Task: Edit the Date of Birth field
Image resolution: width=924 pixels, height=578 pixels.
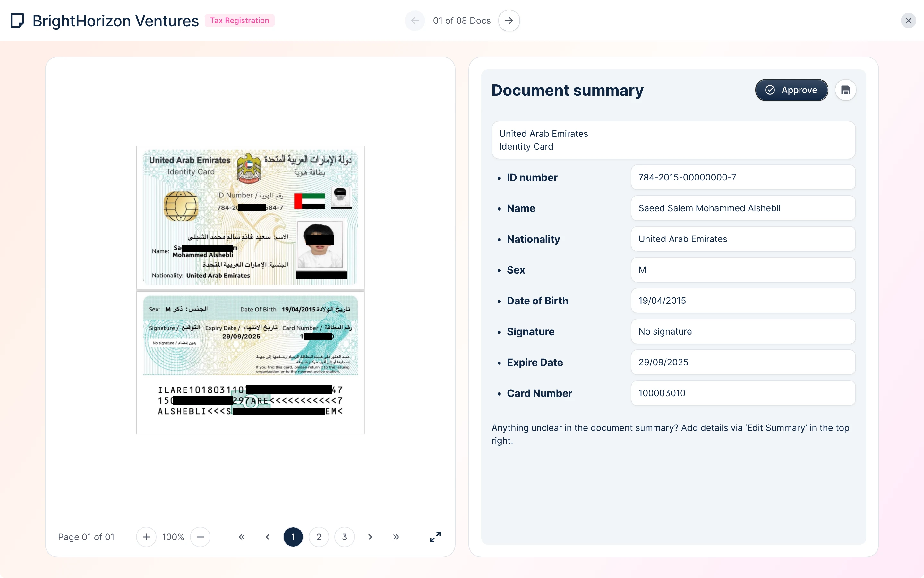Action: tap(743, 301)
